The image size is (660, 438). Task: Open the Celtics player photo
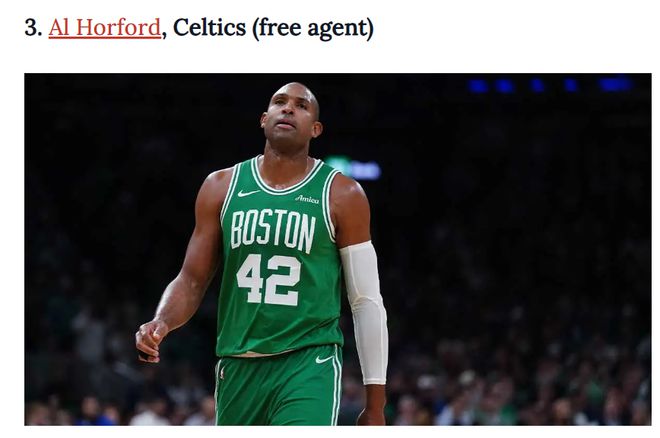338,249
